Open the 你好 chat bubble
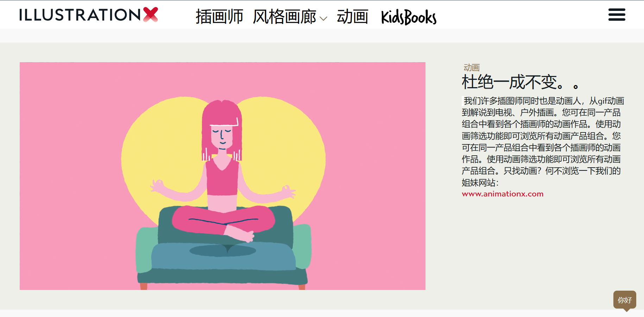 (625, 300)
